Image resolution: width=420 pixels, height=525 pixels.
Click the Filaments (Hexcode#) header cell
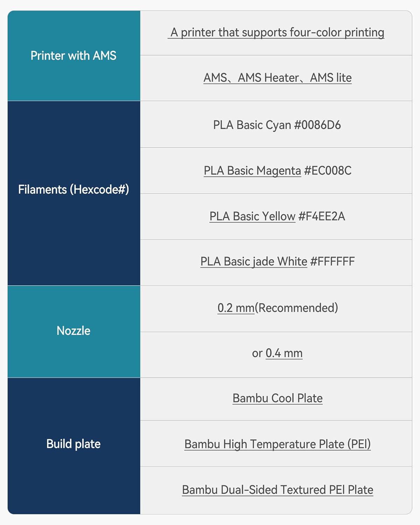[73, 189]
